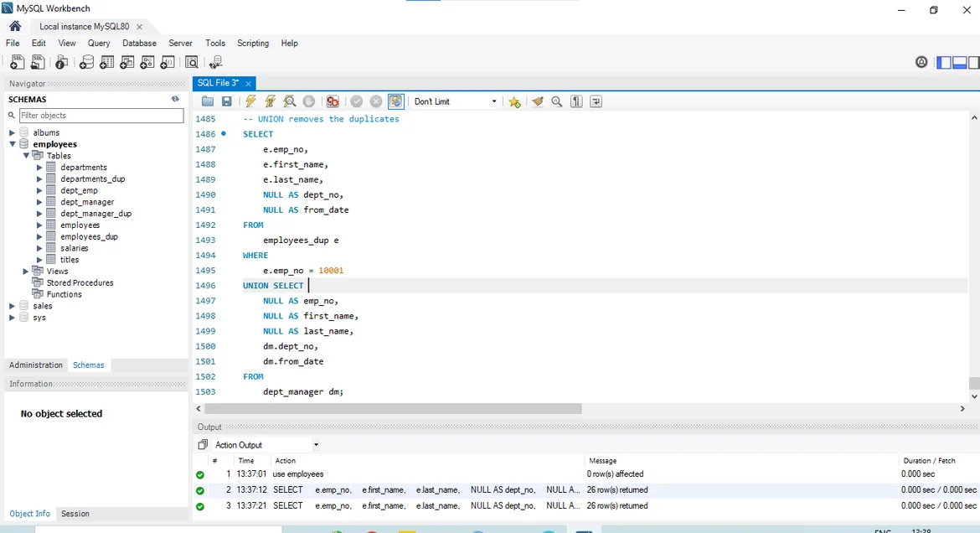The width and height of the screenshot is (980, 533).
Task: Run EXPLAIN on the statement under cursor
Action: tap(290, 101)
